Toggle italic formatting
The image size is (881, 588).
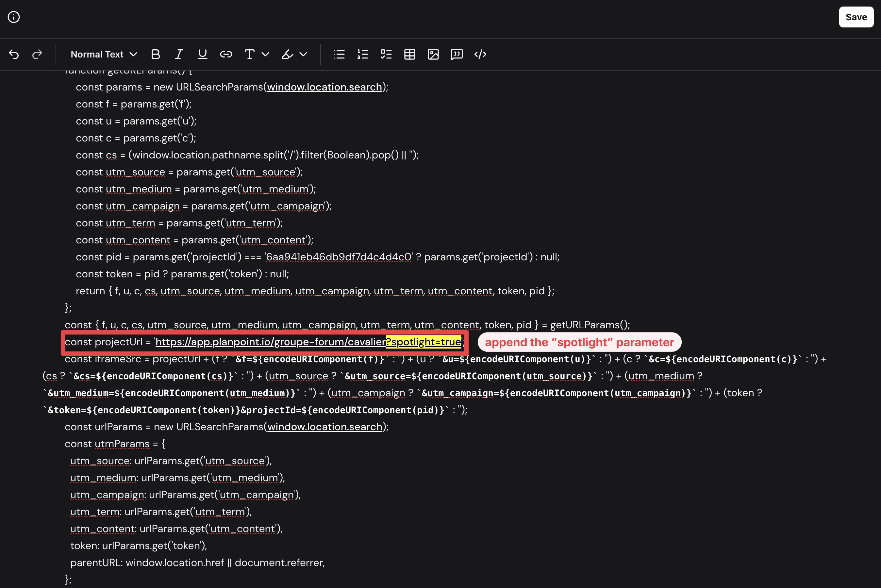tap(179, 54)
